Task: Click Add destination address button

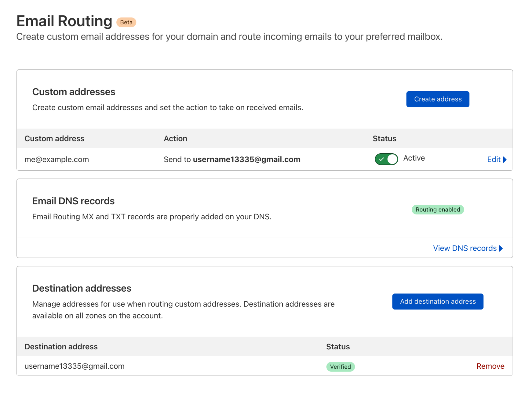Action: (x=438, y=301)
